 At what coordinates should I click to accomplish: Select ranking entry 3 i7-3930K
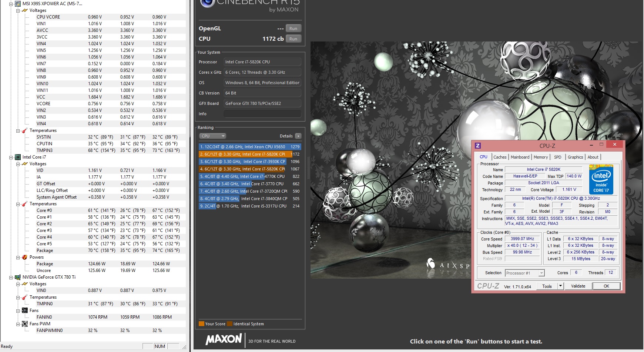click(x=250, y=162)
